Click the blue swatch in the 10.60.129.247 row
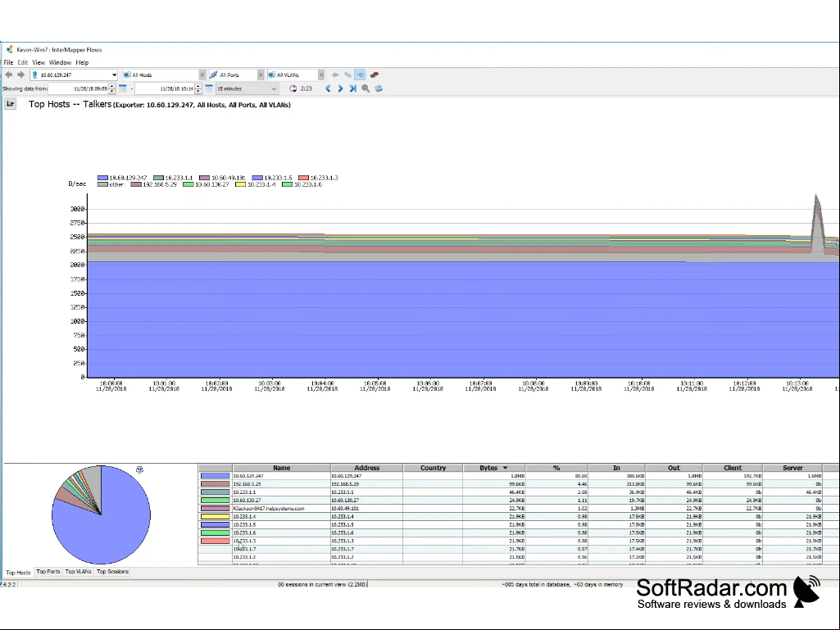The height and width of the screenshot is (630, 840). [215, 476]
